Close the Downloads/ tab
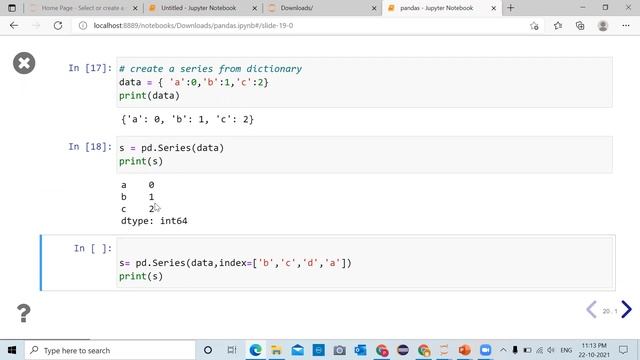This screenshot has width=640, height=360. point(374,8)
